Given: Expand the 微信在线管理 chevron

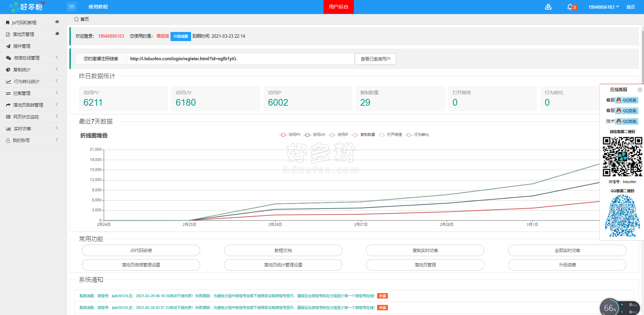Looking at the screenshot, I should coord(57,57).
